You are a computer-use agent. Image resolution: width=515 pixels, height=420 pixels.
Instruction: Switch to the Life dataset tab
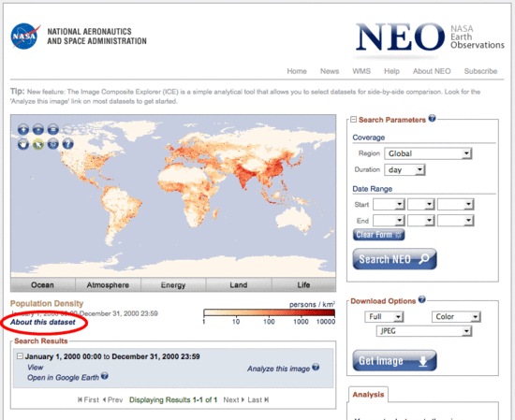coord(303,284)
